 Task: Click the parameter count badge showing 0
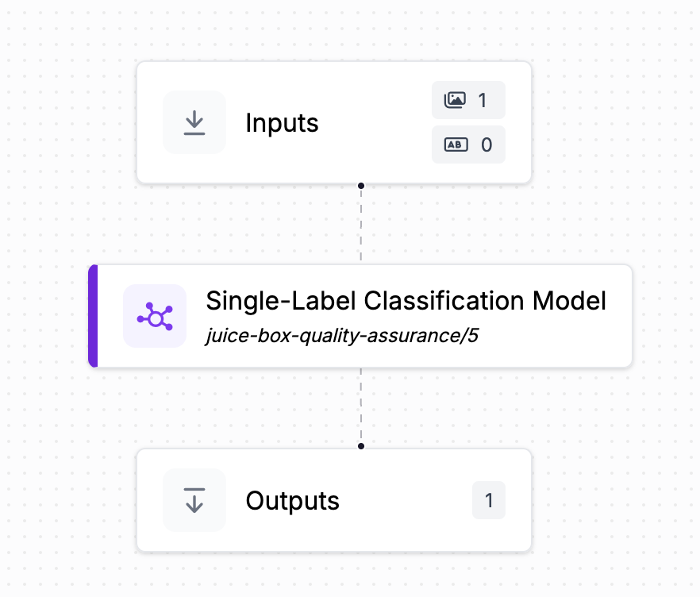[x=468, y=144]
